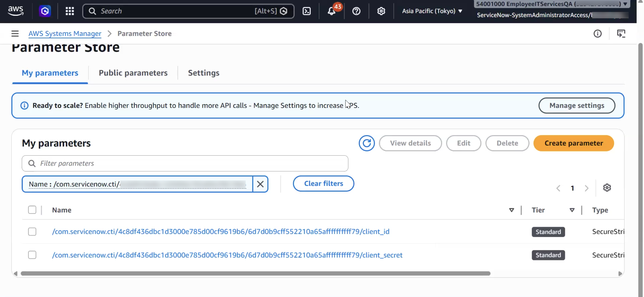Open the AWS home logo
Screen dimensions: 644x297
(x=16, y=11)
